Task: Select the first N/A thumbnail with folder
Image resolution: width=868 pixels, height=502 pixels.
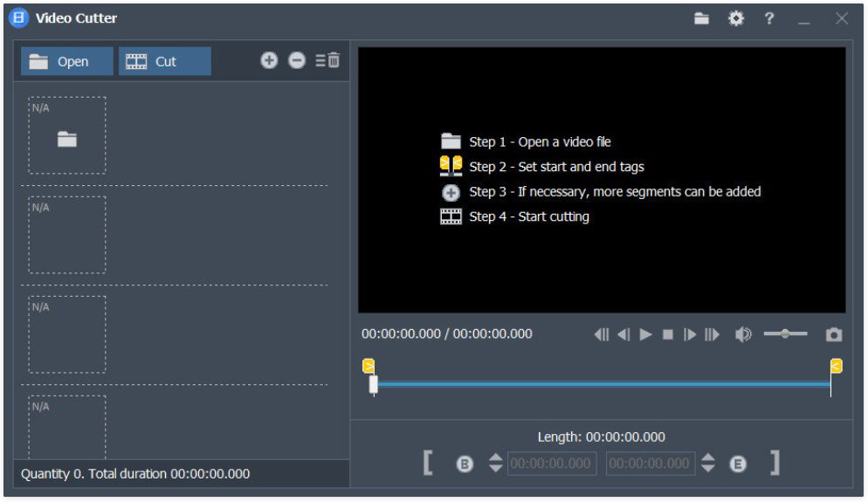Action: 67,135
